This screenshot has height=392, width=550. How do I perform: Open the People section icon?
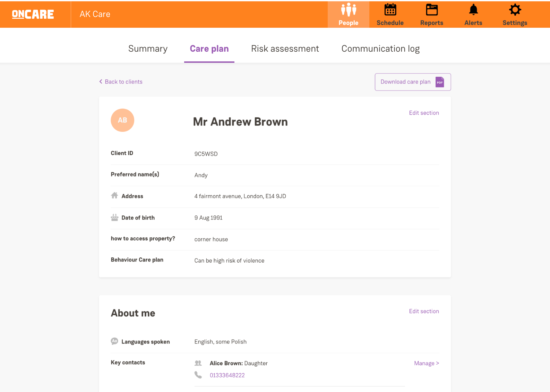click(x=348, y=10)
